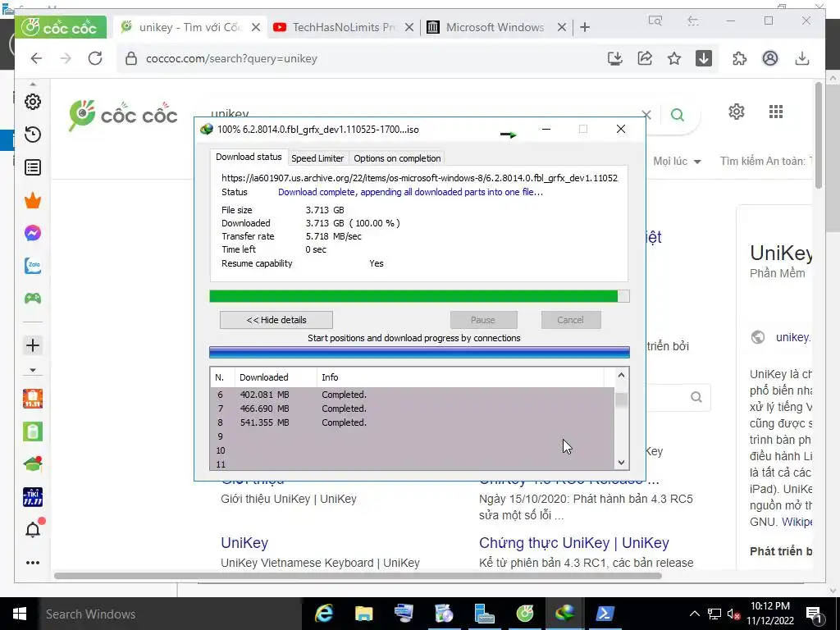Click the Hide details button
Viewport: 840px width, 630px height.
pyautogui.click(x=276, y=320)
